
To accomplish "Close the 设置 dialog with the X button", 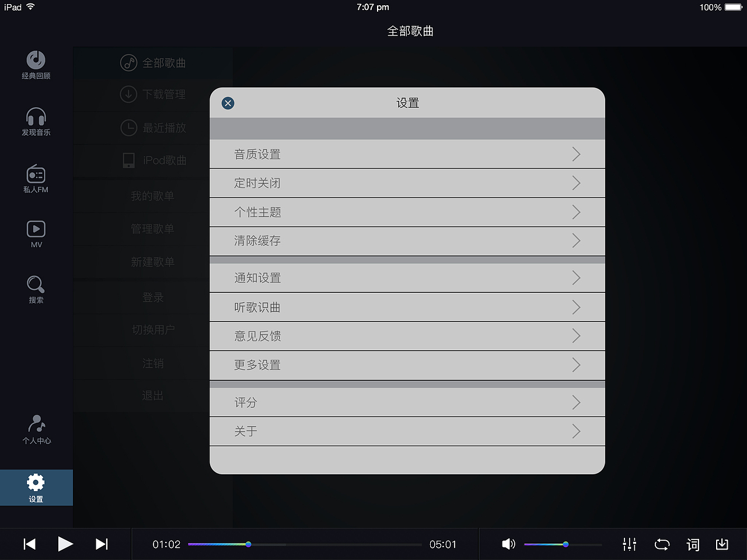I will pyautogui.click(x=228, y=103).
